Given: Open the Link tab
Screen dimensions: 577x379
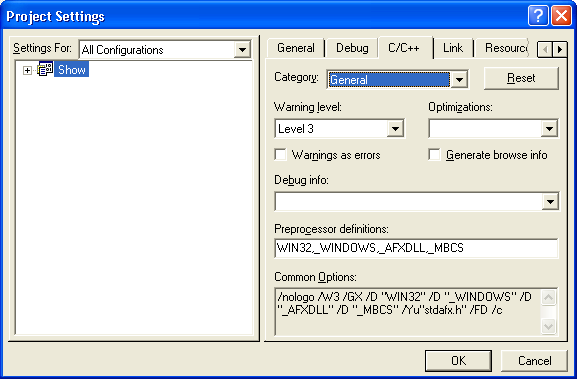Looking at the screenshot, I should tap(453, 48).
